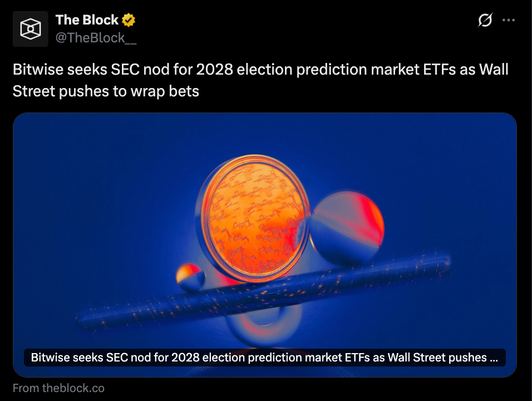Click the headline caption overlay on image

tap(265, 358)
